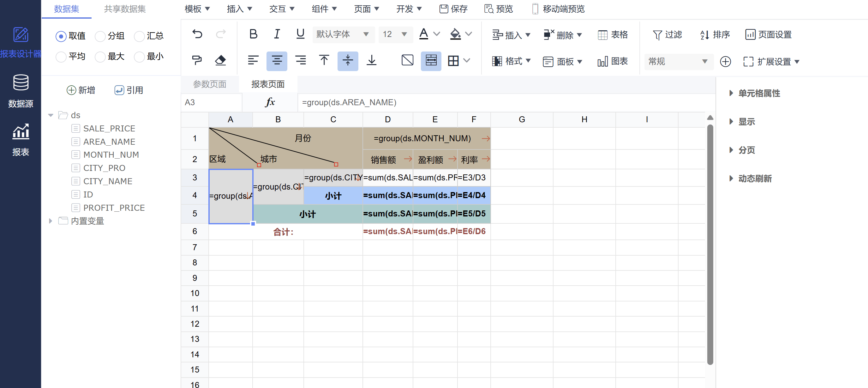Viewport: 868px width, 388px height.
Task: Click the format painter icon
Action: [x=197, y=60]
